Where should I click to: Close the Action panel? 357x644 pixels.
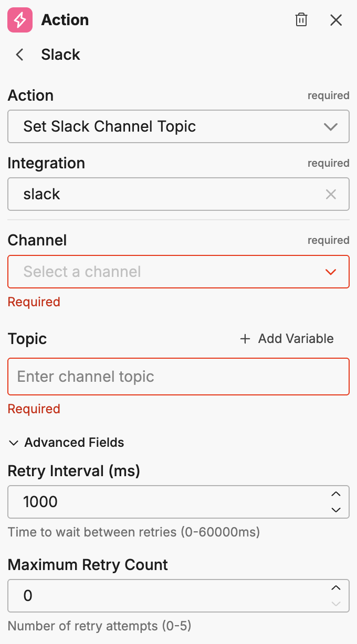336,20
